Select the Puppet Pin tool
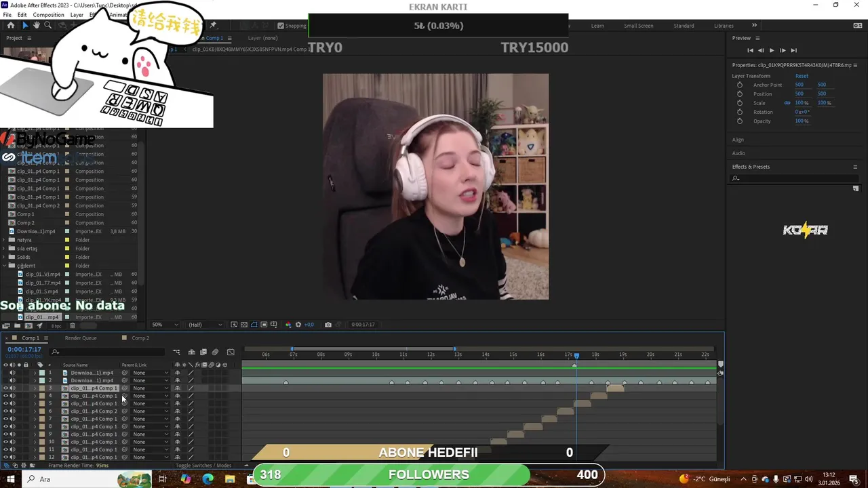This screenshot has width=868, height=488. (x=213, y=26)
